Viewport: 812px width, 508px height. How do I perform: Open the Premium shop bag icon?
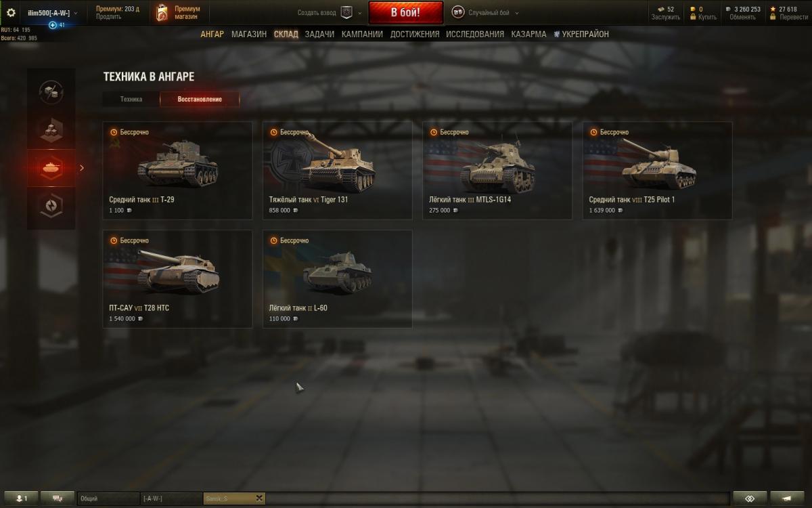point(162,13)
